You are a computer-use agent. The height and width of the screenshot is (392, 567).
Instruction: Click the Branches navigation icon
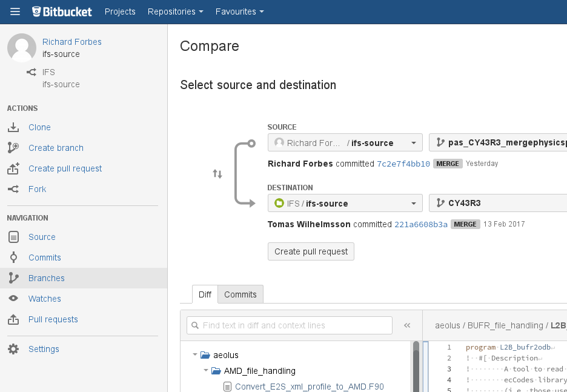click(x=13, y=278)
